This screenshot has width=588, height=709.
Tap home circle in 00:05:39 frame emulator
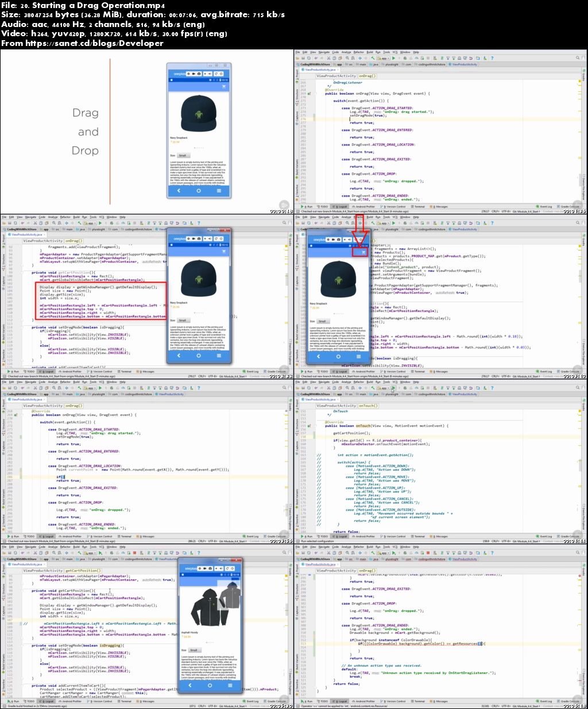(x=210, y=685)
